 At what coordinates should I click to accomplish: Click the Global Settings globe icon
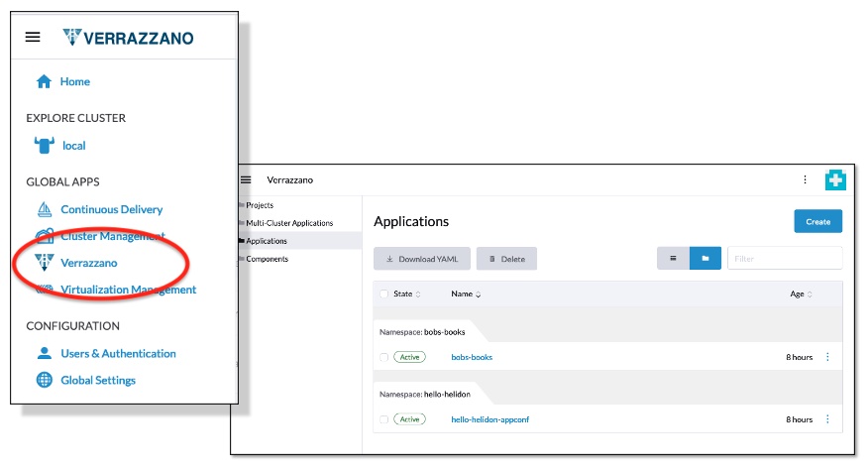[45, 380]
